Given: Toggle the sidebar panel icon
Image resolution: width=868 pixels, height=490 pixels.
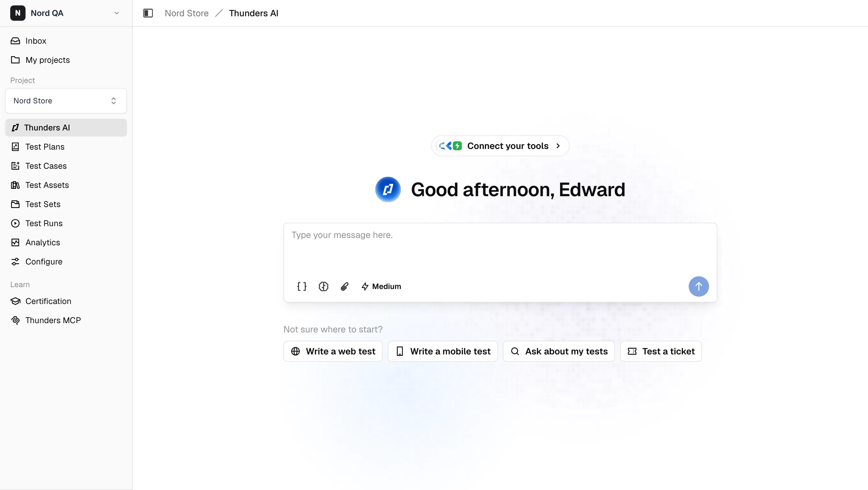Looking at the screenshot, I should coord(148,13).
